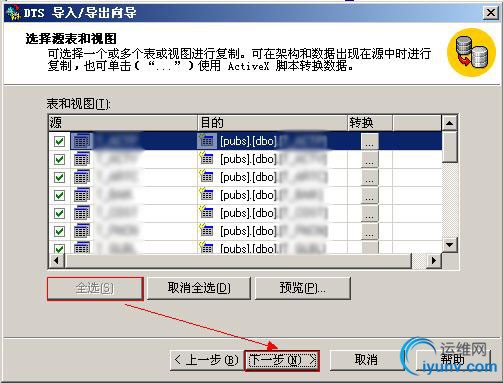Uncheck the fifth row's source checkbox
Image resolution: width=503 pixels, height=383 pixels.
coord(59,213)
